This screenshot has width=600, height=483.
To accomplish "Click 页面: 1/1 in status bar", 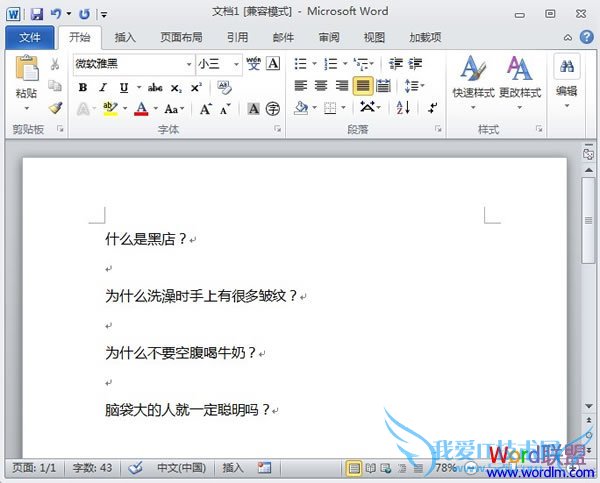I will [34, 468].
